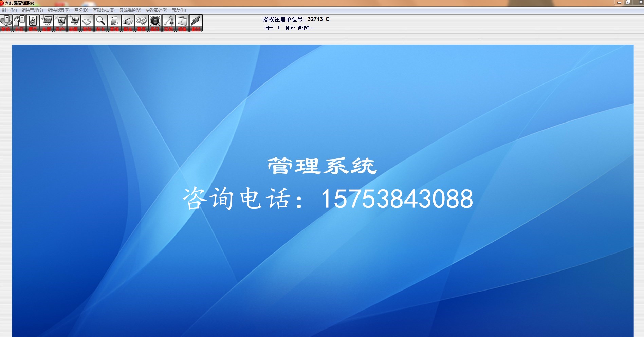Select the 复位 (reset) icon

point(87,22)
